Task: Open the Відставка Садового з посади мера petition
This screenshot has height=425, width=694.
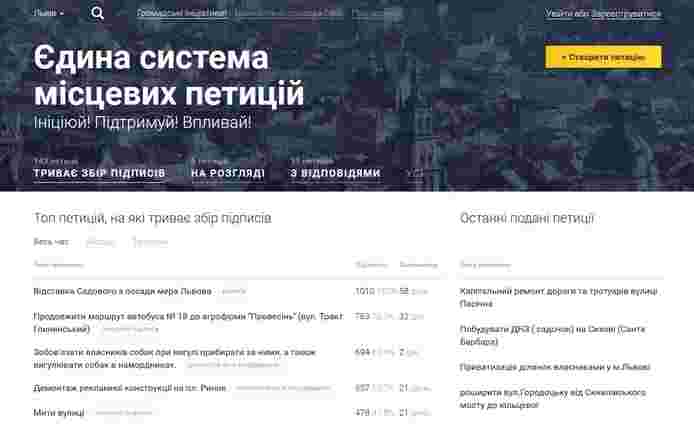Action: pyautogui.click(x=123, y=291)
